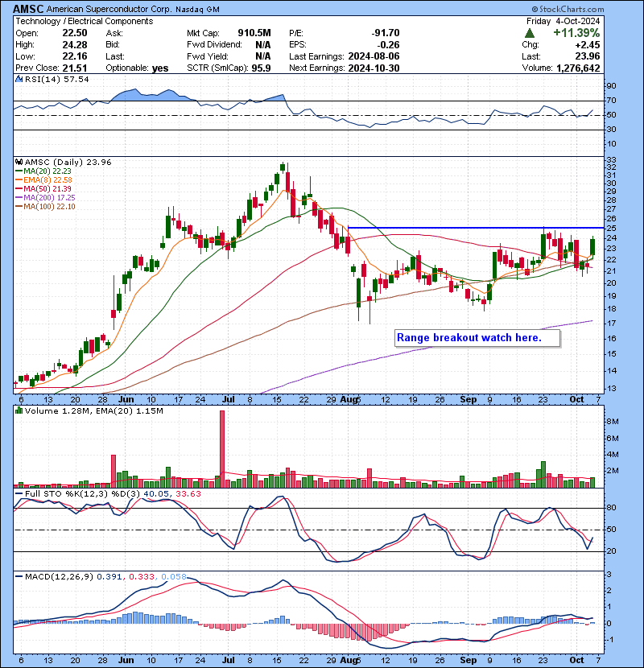Click the American Superconductor Corp. company name
Screen dimensions: 644x668
point(109,9)
